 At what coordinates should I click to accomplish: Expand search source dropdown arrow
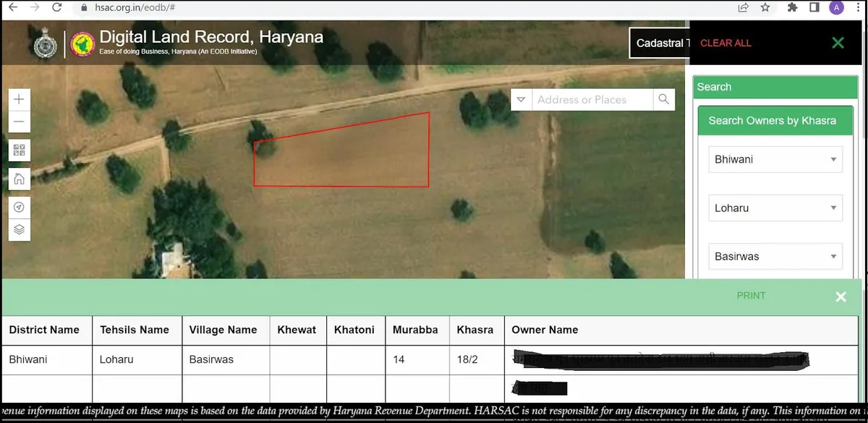521,100
